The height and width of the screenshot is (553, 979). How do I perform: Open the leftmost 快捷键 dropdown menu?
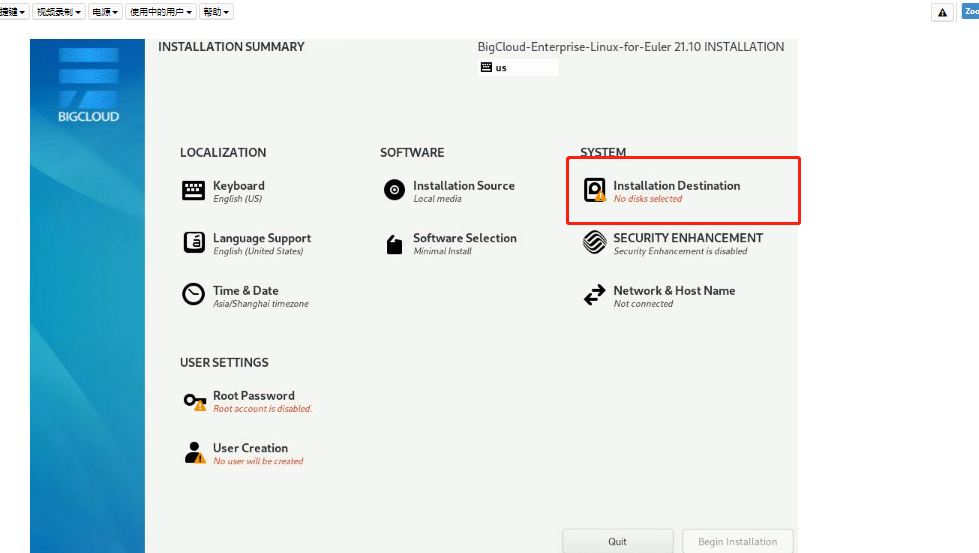click(13, 12)
